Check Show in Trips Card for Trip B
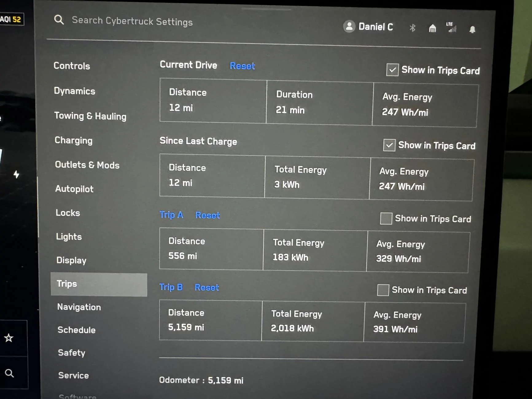The height and width of the screenshot is (399, 532). click(383, 290)
